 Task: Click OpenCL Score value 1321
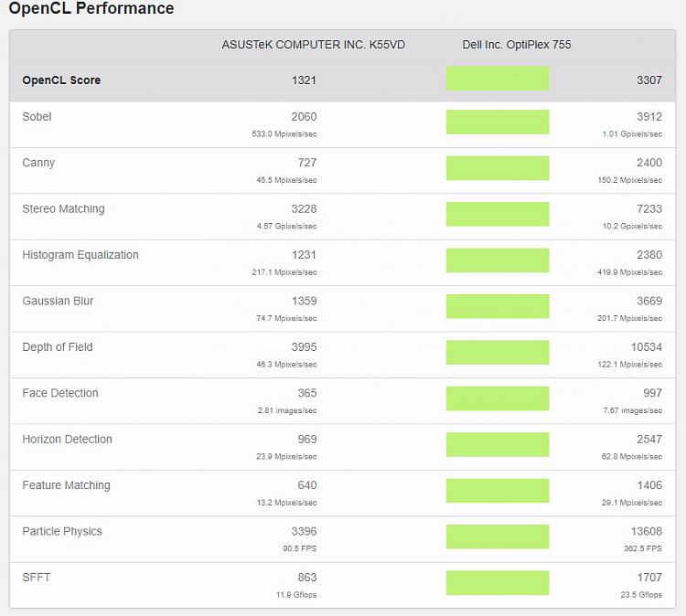tap(304, 80)
